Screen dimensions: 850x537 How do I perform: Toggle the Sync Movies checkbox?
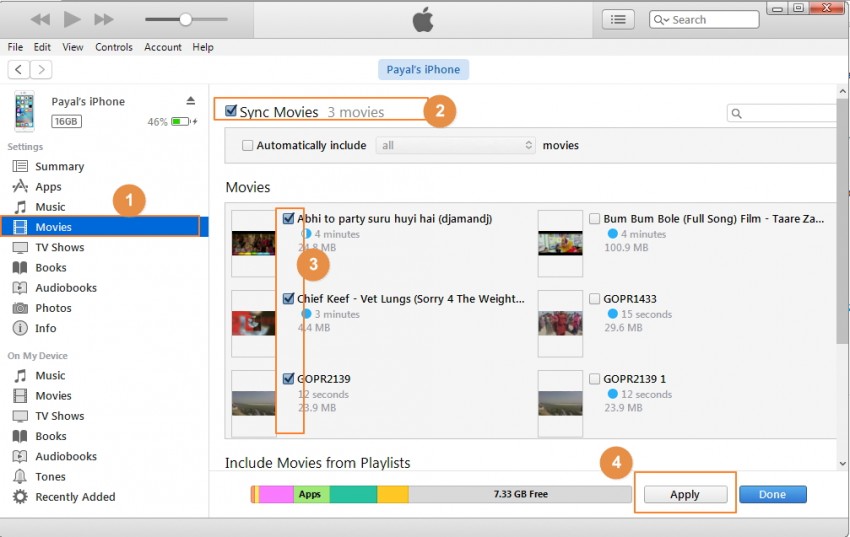point(231,111)
